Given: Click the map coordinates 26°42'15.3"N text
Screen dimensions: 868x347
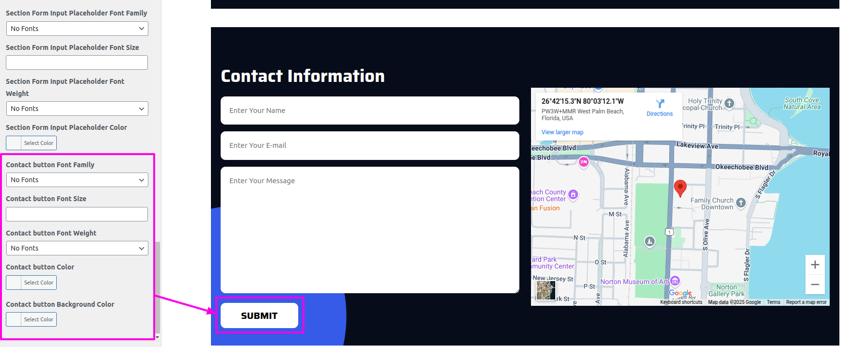Looking at the screenshot, I should [582, 101].
